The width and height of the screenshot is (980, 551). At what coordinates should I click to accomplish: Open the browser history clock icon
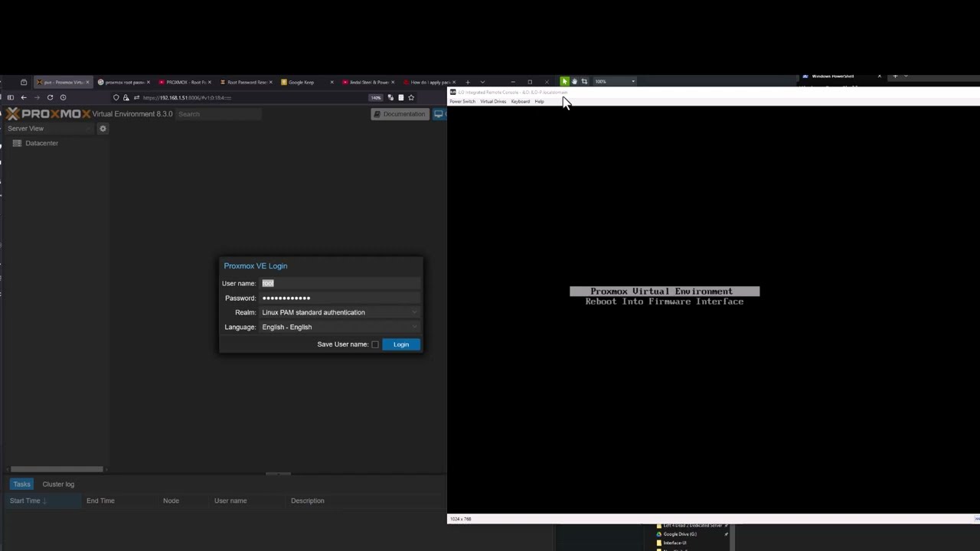coord(63,97)
